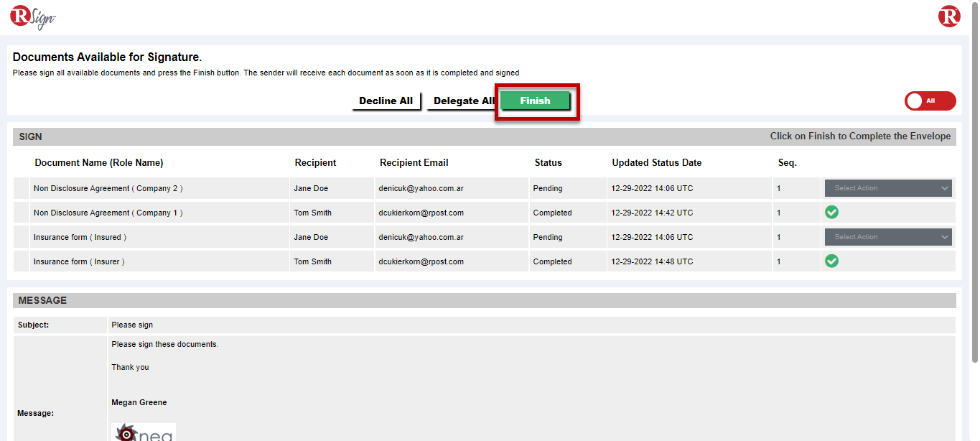Select the Insurance form (Insured) row name
Image resolution: width=980 pixels, height=441 pixels.
click(80, 237)
